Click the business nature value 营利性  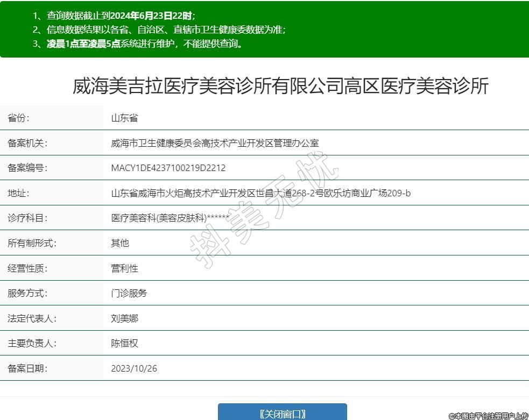click(x=124, y=268)
